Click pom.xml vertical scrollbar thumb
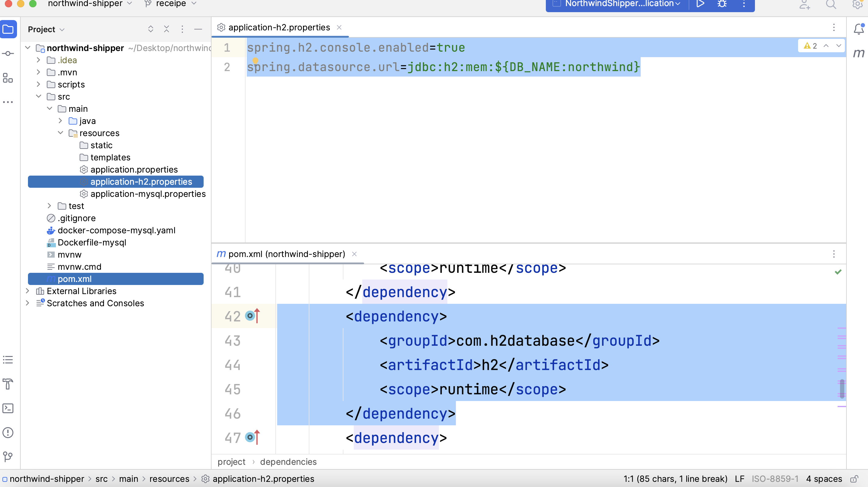 point(842,389)
